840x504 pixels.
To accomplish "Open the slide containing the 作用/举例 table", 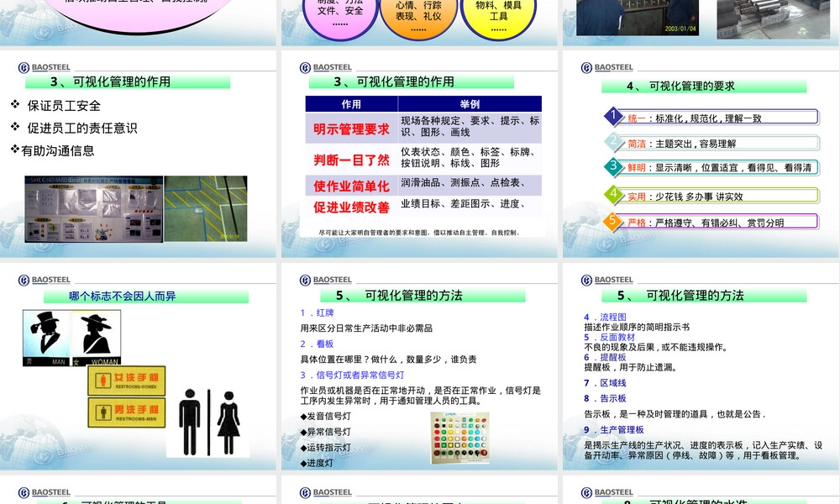I will 419,154.
